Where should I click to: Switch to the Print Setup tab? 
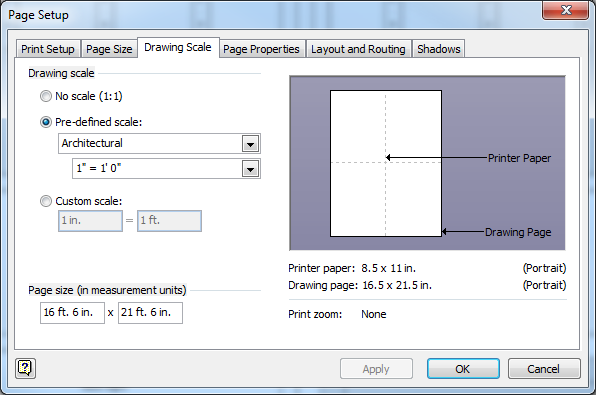[48, 49]
